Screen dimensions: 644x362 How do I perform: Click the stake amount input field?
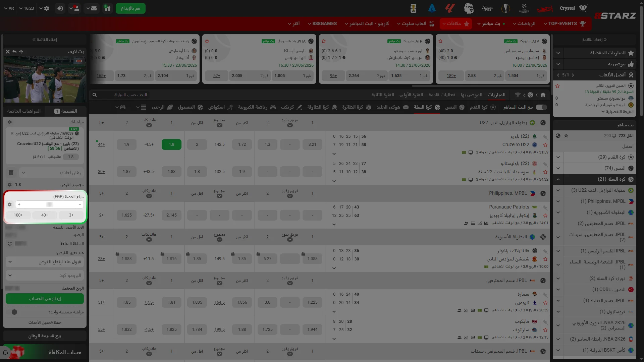[x=49, y=204]
